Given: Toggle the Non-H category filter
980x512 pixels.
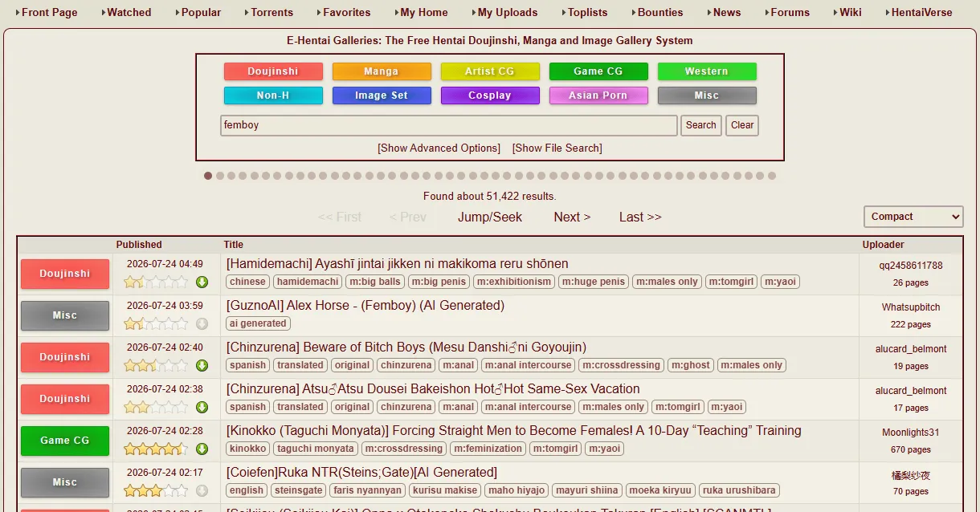Looking at the screenshot, I should click(273, 95).
